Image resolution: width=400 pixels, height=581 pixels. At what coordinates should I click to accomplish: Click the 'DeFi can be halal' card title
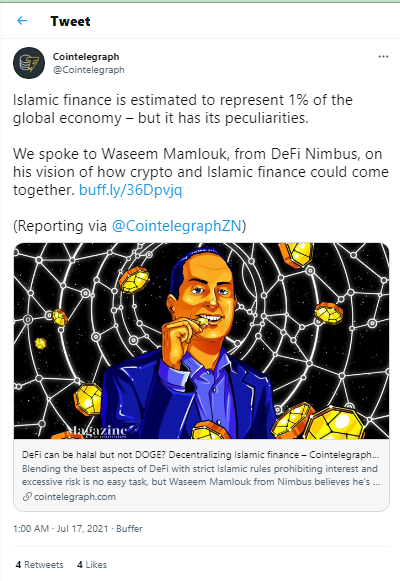click(x=200, y=455)
